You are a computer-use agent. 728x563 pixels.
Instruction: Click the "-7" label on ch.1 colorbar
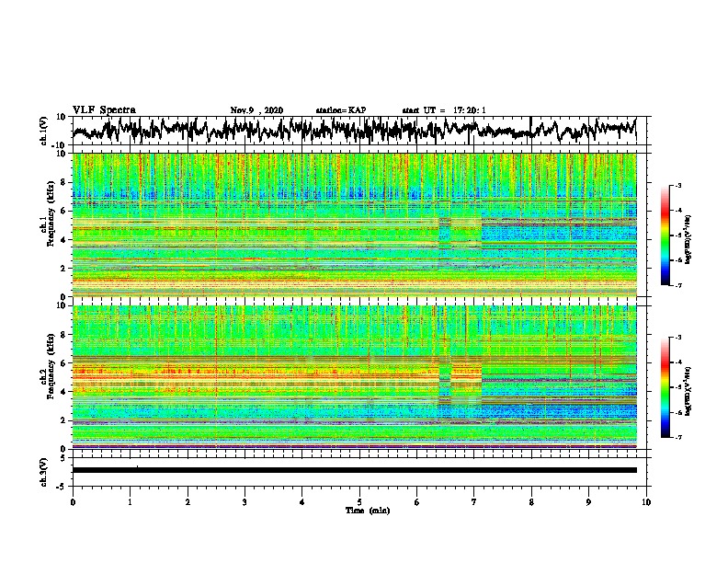coord(677,285)
